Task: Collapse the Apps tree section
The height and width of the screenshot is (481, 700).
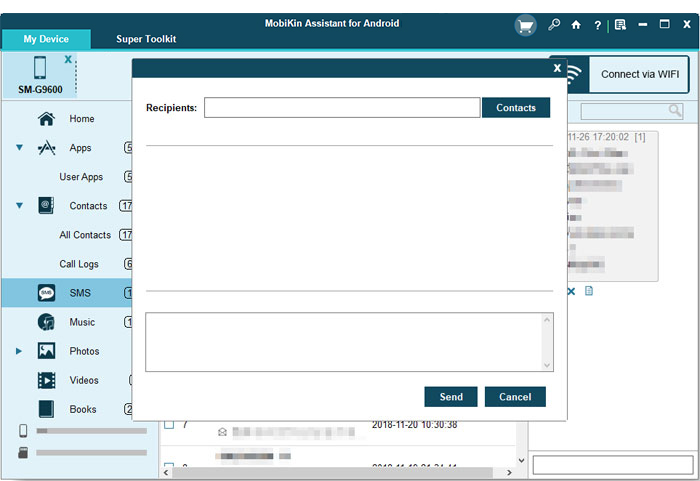Action: [19, 147]
